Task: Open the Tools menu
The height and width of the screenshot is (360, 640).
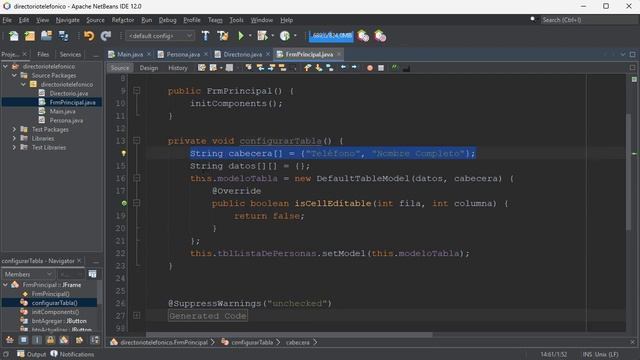Action: point(236,20)
